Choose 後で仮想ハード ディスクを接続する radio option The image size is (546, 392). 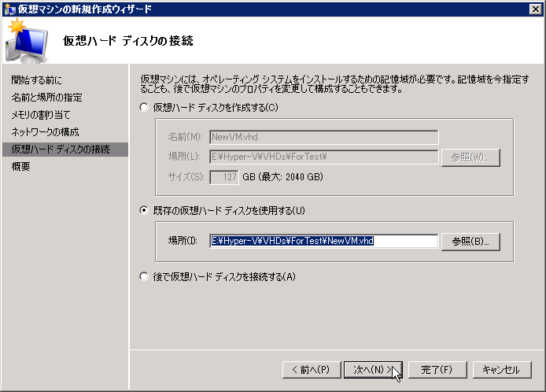(143, 276)
